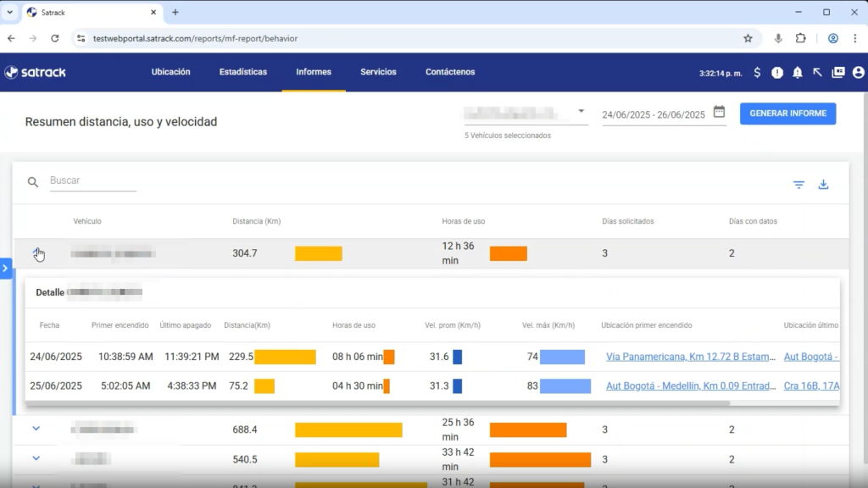Open the date range calendar icon
The height and width of the screenshot is (488, 868).
tap(719, 112)
